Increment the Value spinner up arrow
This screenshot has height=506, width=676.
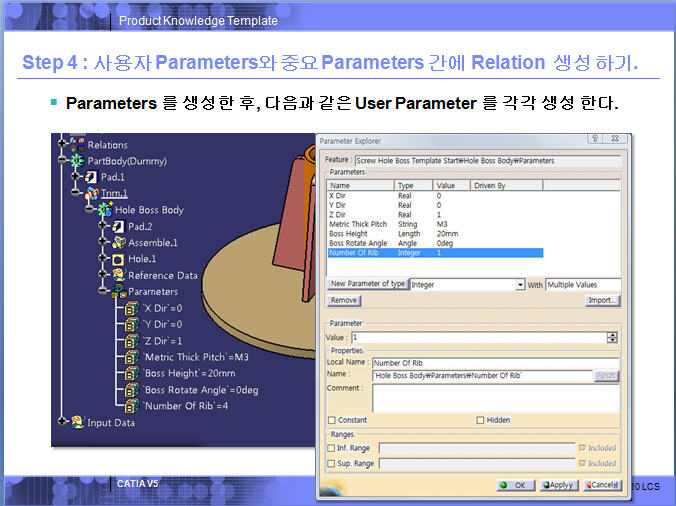tap(612, 335)
